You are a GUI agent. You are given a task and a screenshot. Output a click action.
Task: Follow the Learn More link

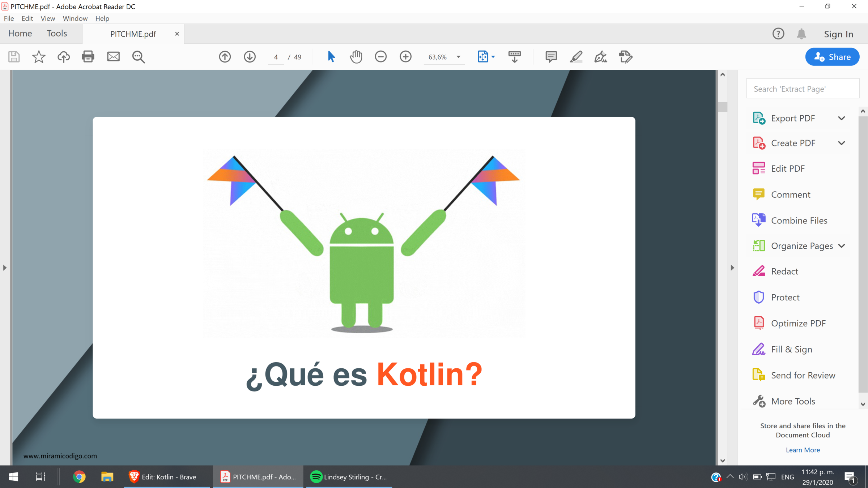[803, 450]
